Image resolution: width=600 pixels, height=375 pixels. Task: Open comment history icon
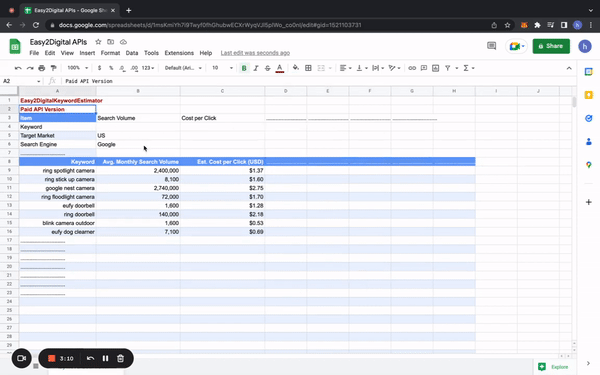click(x=491, y=46)
